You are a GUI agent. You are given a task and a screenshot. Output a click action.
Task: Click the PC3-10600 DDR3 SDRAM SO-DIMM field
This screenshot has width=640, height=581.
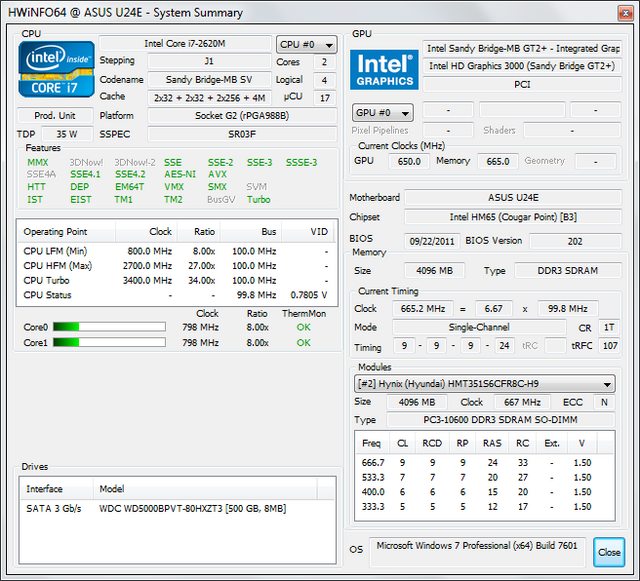500,419
